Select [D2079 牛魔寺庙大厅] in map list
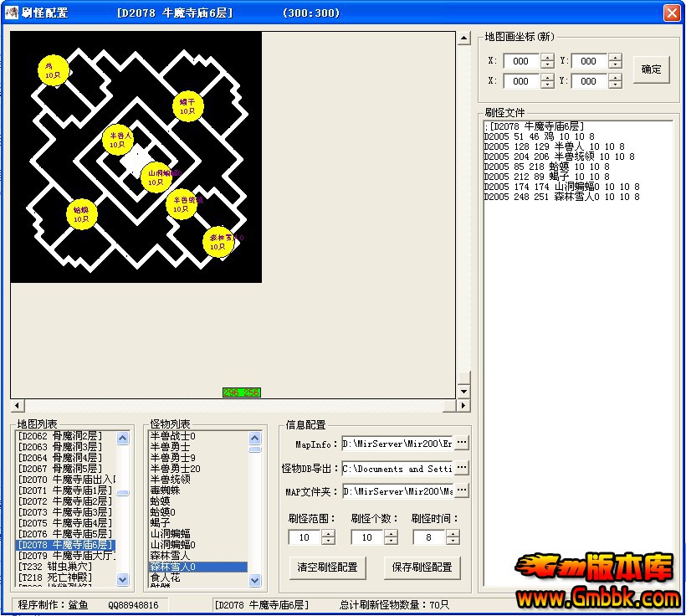This screenshot has width=686, height=616. (66, 556)
